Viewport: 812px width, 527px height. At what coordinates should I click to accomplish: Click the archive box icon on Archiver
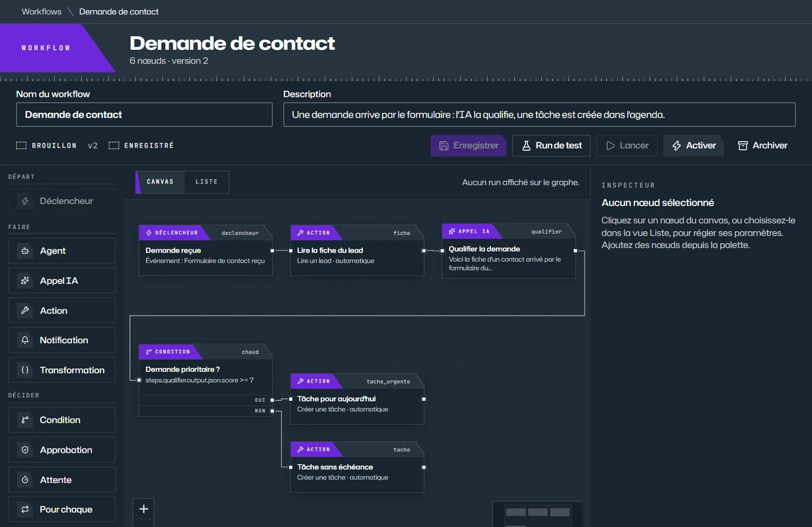pos(743,146)
